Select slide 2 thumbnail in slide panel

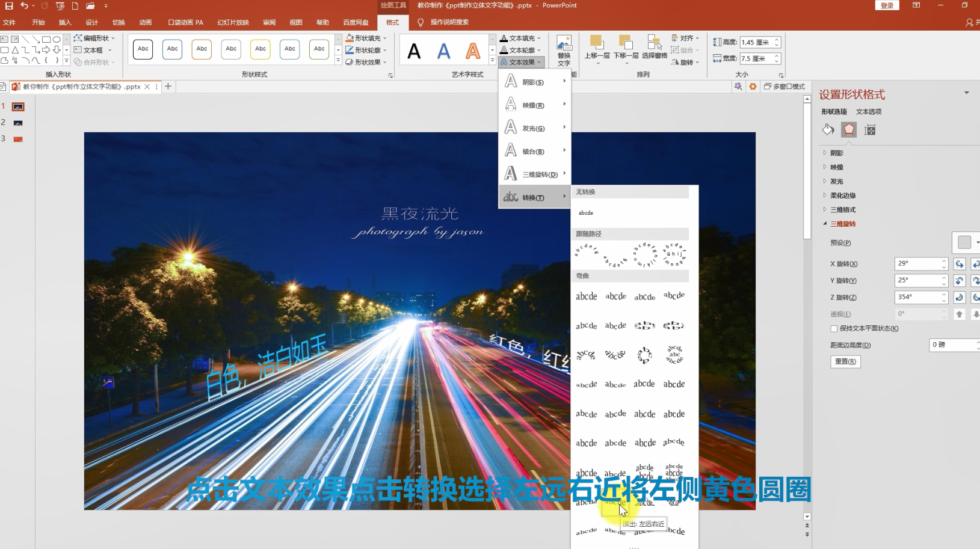(x=18, y=123)
